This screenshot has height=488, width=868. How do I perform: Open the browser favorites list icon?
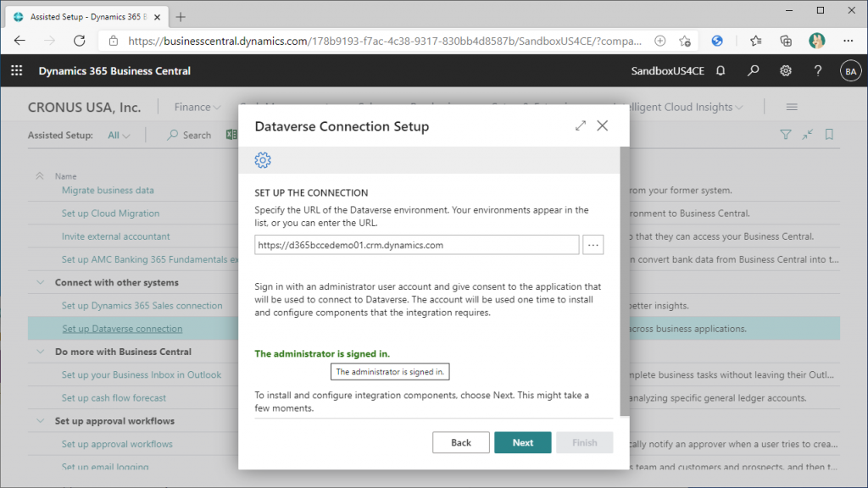[755, 41]
